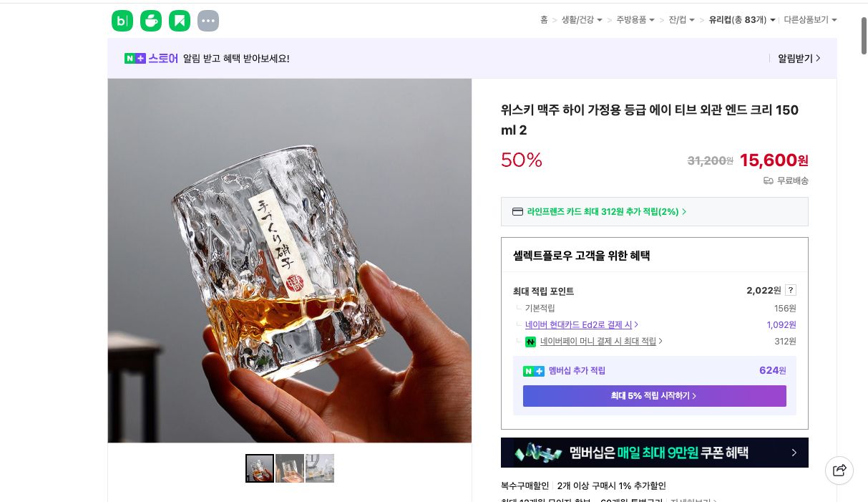Click the green cafe icon in the top-left
The image size is (868, 502).
tap(151, 21)
